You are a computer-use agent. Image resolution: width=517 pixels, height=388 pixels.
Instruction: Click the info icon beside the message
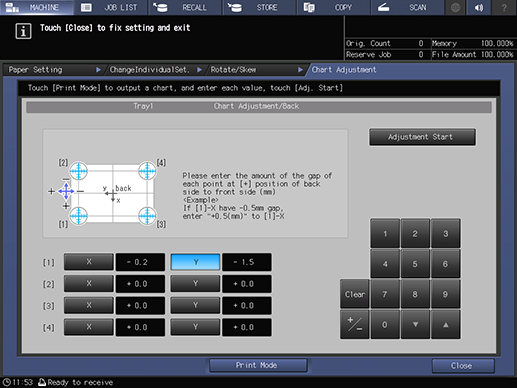pyautogui.click(x=23, y=31)
